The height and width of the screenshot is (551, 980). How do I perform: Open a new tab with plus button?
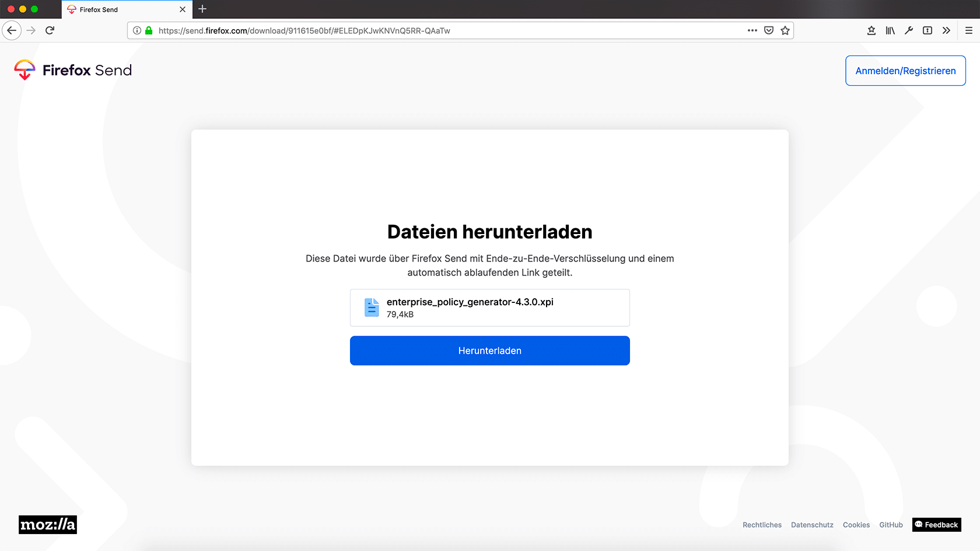coord(202,9)
